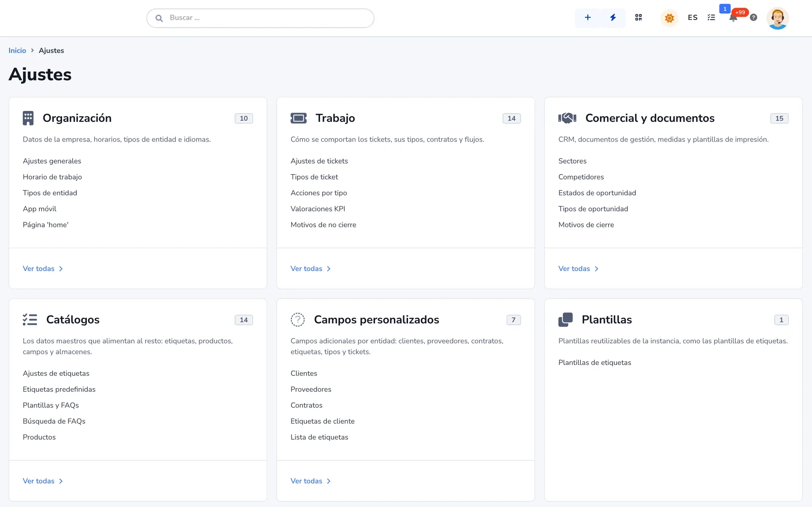Open the user avatar menu
This screenshot has height=507, width=812.
[x=777, y=18]
